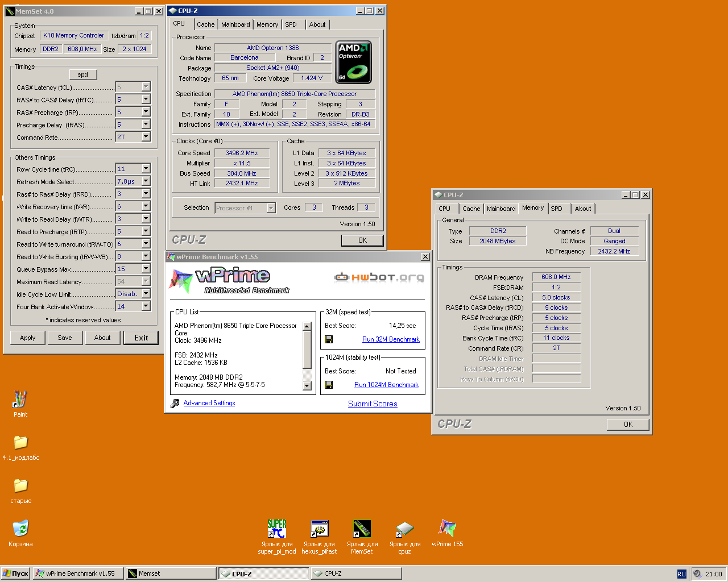Click Apply button in MemSet
728x582 pixels.
coord(28,338)
